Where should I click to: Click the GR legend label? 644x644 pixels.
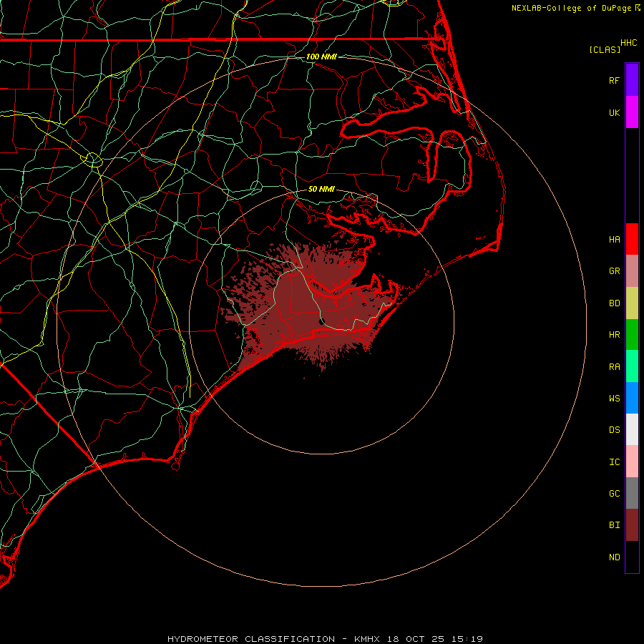614,271
